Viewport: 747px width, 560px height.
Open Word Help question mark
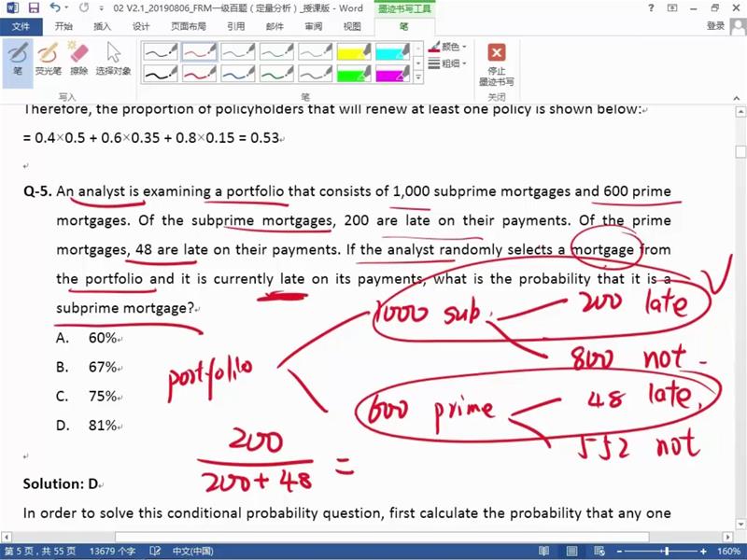(651, 8)
